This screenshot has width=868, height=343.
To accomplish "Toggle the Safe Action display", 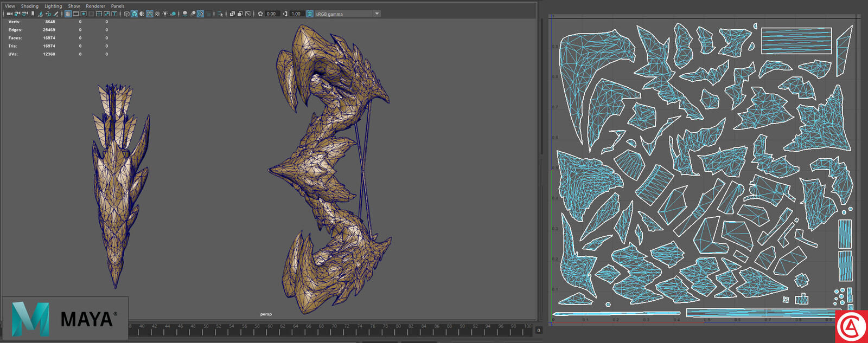I will point(107,14).
